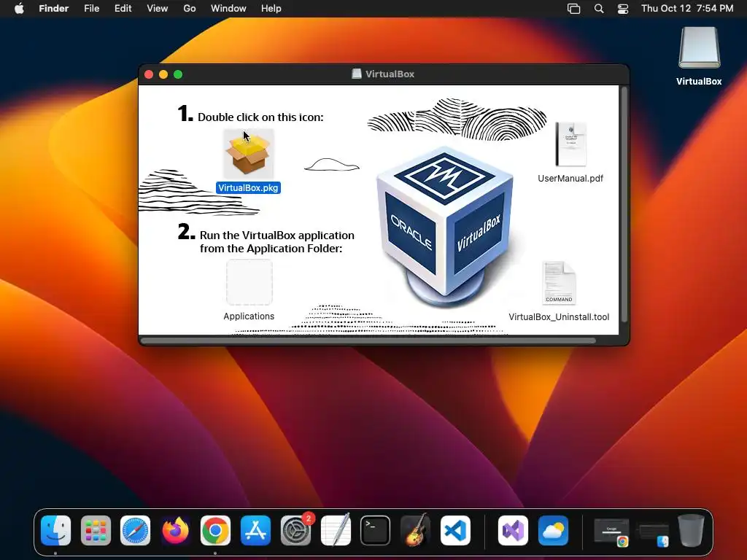The image size is (747, 560).
Task: Launch Terminal from the Dock
Action: pyautogui.click(x=376, y=531)
